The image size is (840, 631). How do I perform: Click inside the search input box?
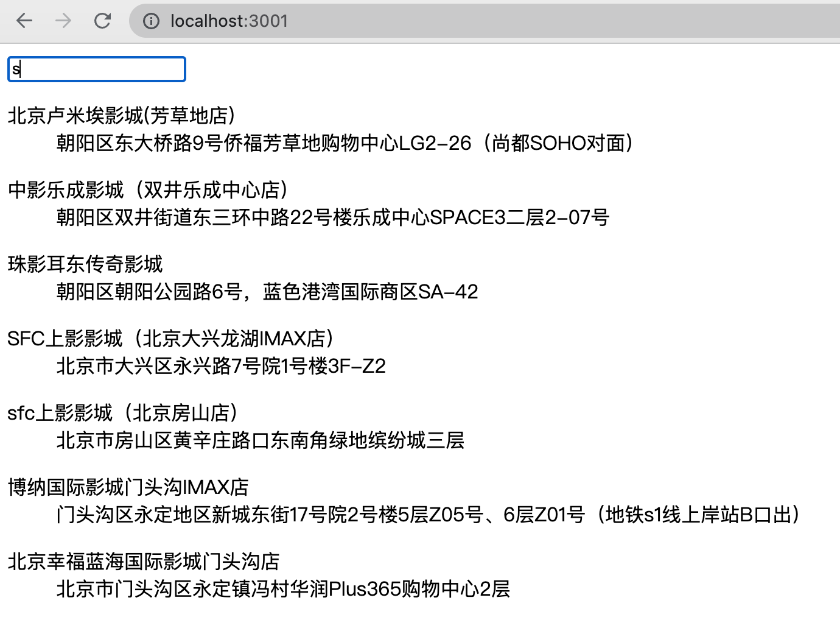96,69
